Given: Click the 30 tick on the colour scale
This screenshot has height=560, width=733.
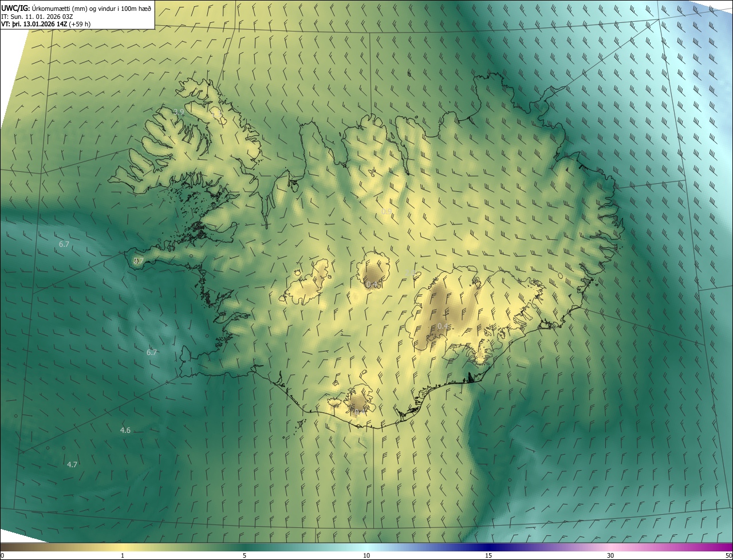Looking at the screenshot, I should click(x=610, y=555).
